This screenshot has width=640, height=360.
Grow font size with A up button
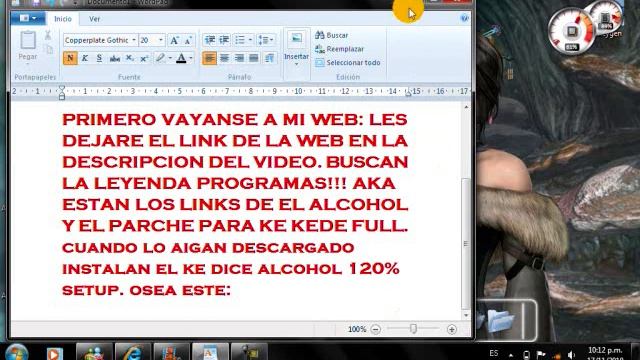pos(174,40)
